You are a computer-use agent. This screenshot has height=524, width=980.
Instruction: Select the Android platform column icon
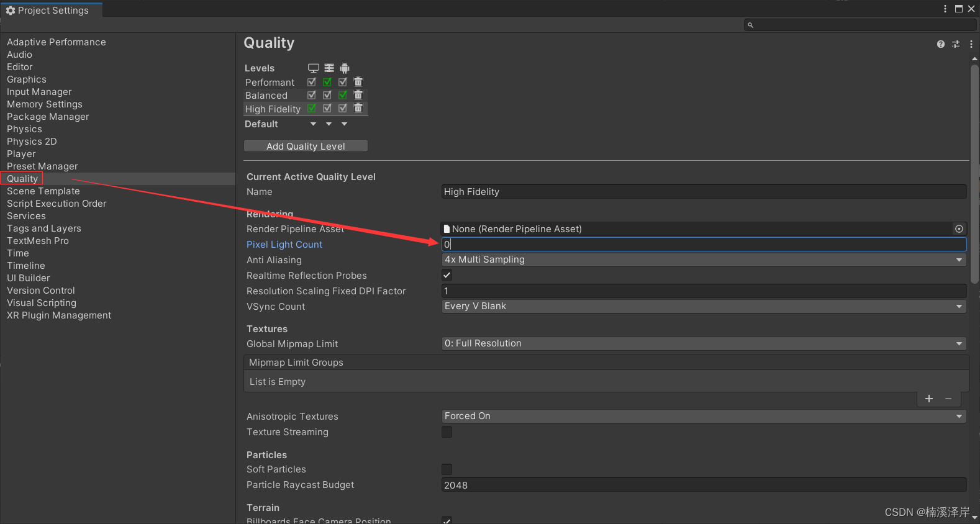tap(345, 68)
